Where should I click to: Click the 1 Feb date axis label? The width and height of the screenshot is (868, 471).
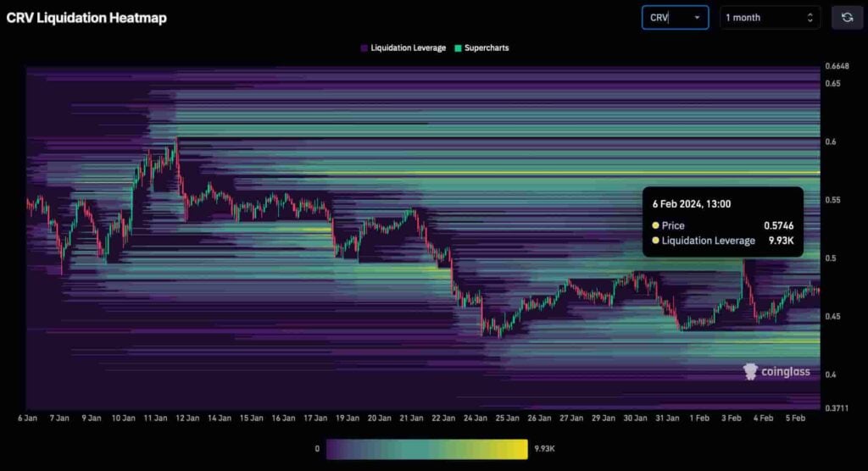[699, 418]
